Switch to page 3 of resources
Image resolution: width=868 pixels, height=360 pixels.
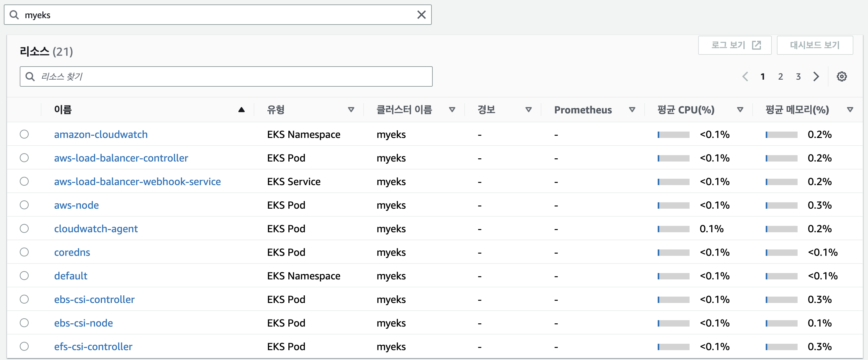798,76
